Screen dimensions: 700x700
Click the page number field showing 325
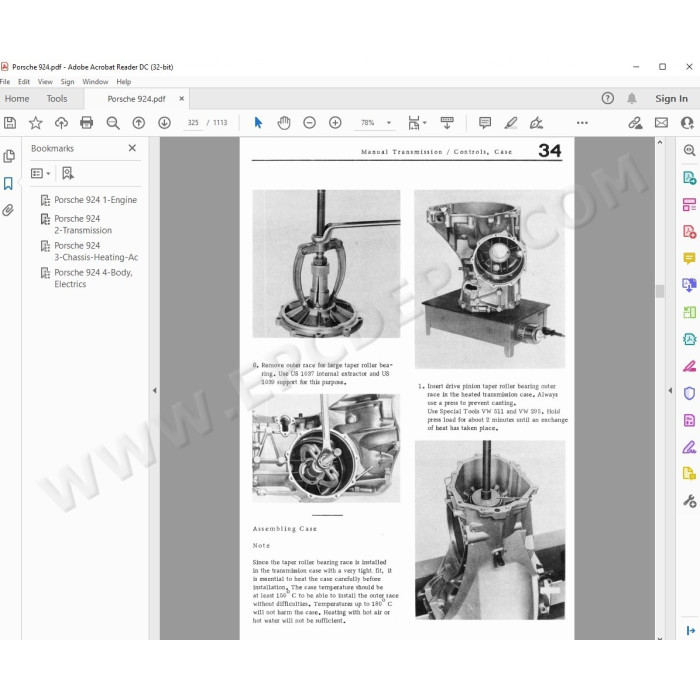193,123
